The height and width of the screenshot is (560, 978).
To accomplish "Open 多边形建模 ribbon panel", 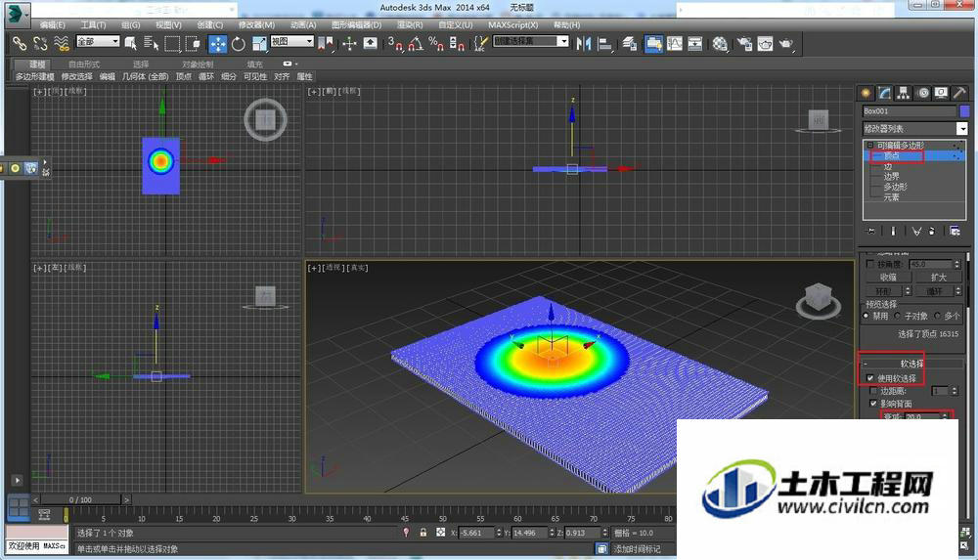I will (34, 76).
